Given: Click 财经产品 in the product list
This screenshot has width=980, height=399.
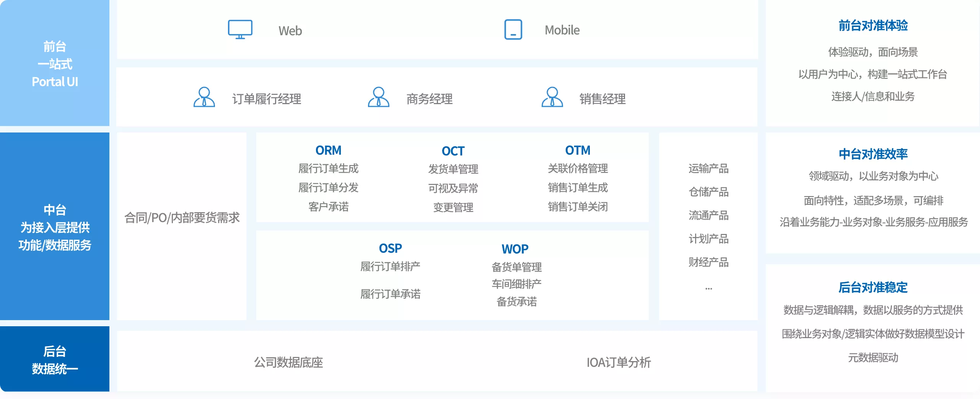Looking at the screenshot, I should tap(708, 262).
